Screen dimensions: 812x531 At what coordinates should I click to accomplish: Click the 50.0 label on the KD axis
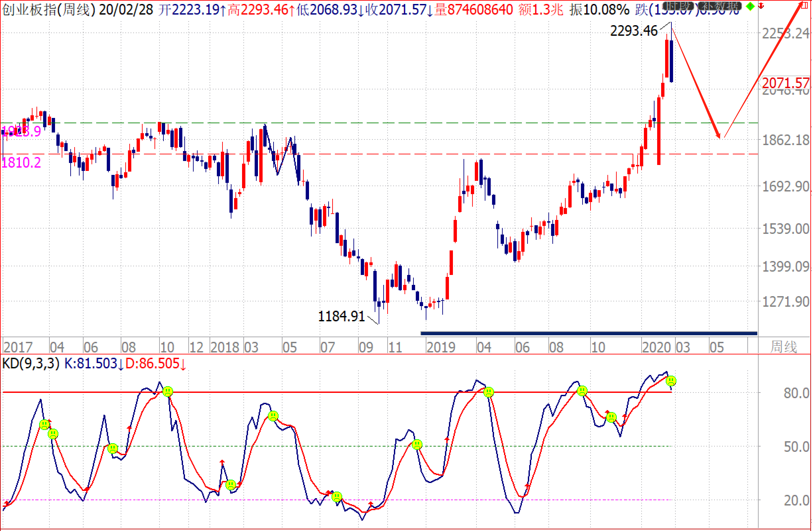[796, 447]
